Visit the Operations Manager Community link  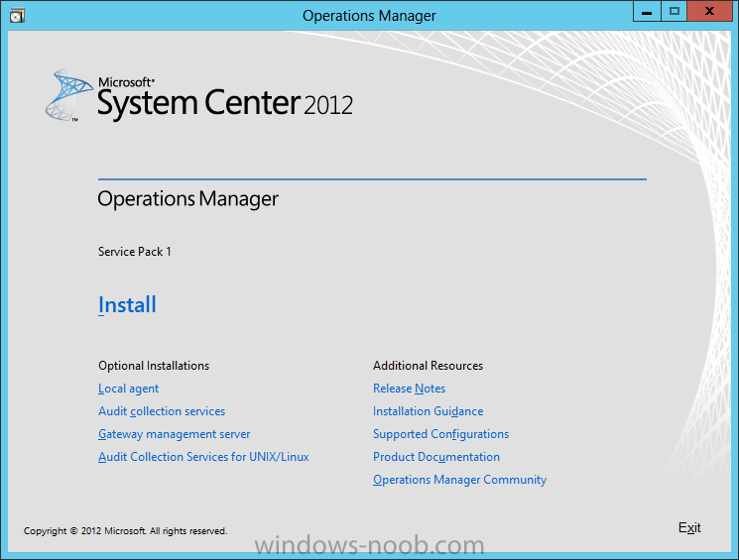[459, 480]
